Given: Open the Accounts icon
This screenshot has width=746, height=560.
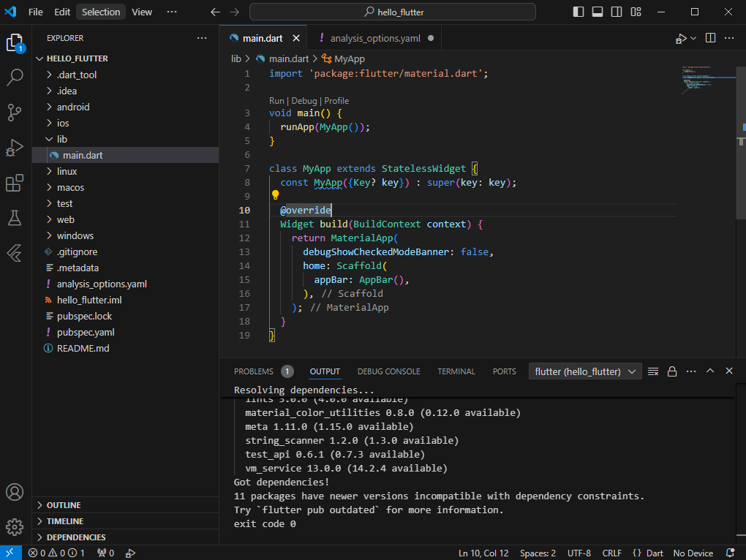Looking at the screenshot, I should (15, 492).
